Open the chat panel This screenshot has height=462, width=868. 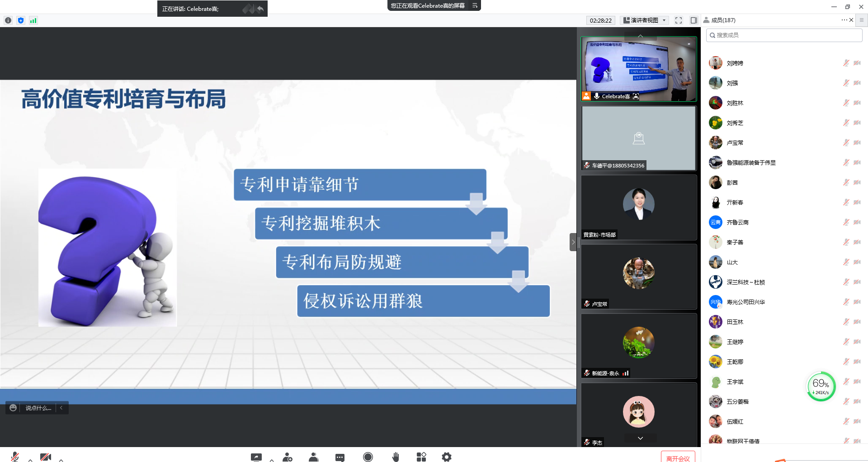pyautogui.click(x=340, y=457)
